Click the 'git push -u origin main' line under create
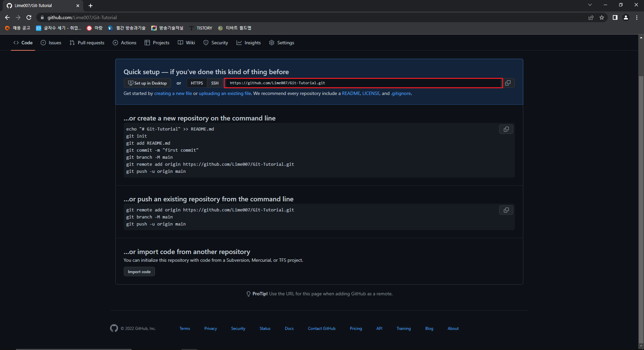This screenshot has height=350, width=644. pyautogui.click(x=156, y=171)
